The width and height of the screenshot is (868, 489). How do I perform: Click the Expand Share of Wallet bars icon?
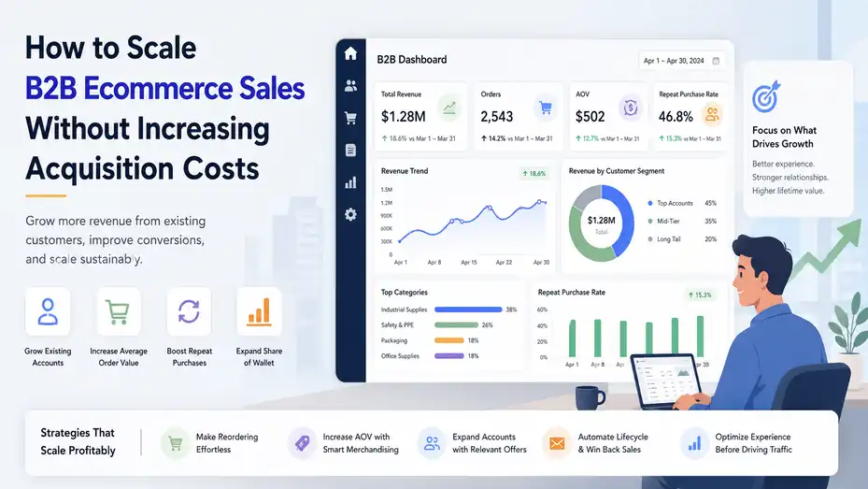coord(259,311)
